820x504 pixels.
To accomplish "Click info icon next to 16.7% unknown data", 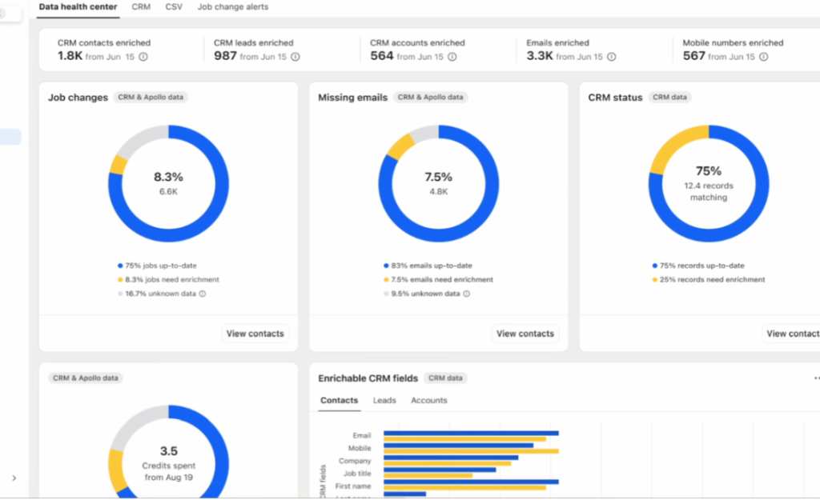I will pyautogui.click(x=202, y=294).
